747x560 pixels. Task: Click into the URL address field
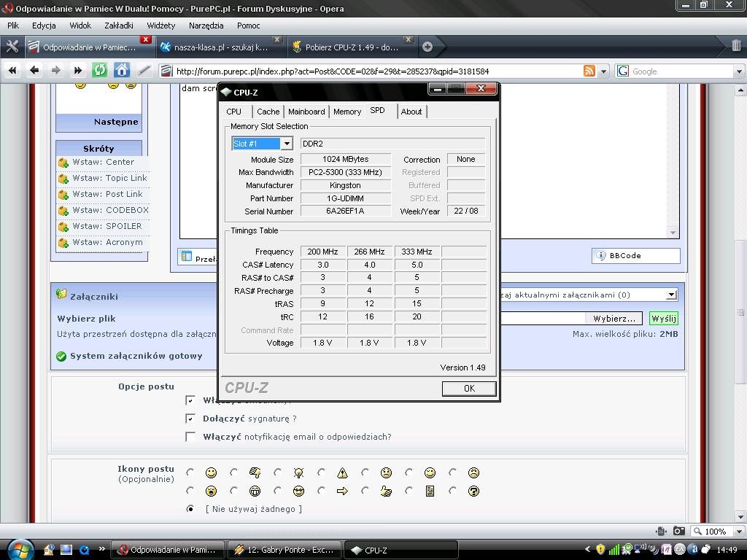[376, 71]
